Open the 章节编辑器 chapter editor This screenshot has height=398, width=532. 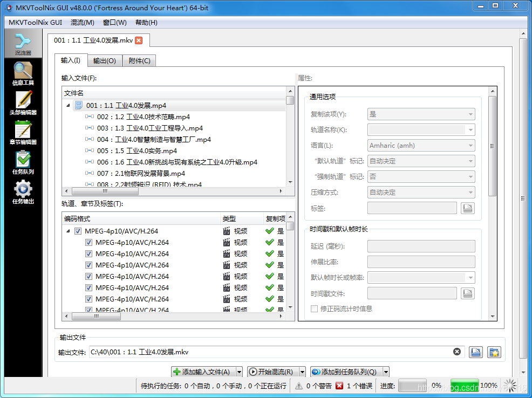tap(23, 133)
